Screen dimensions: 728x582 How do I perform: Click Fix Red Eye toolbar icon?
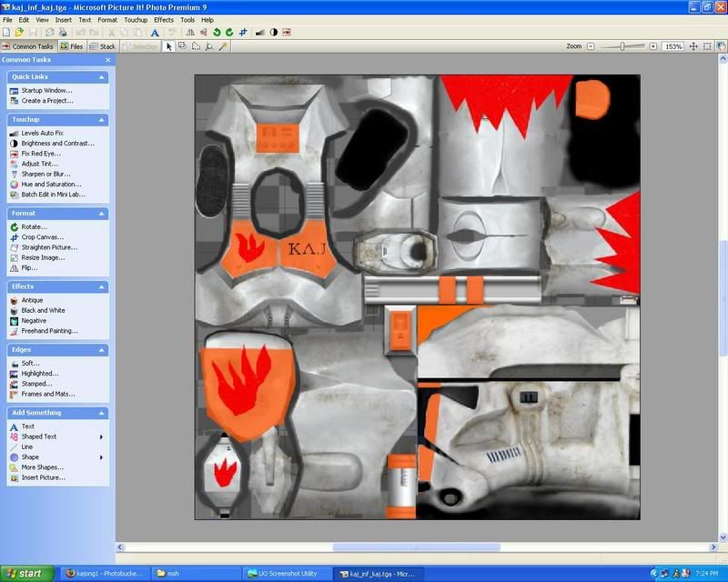(287, 33)
